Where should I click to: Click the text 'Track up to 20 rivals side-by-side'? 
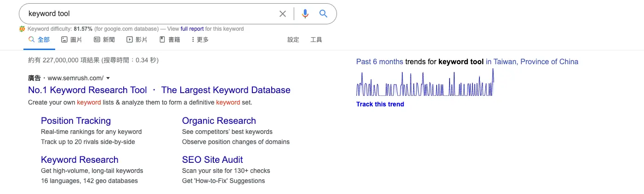pos(88,142)
